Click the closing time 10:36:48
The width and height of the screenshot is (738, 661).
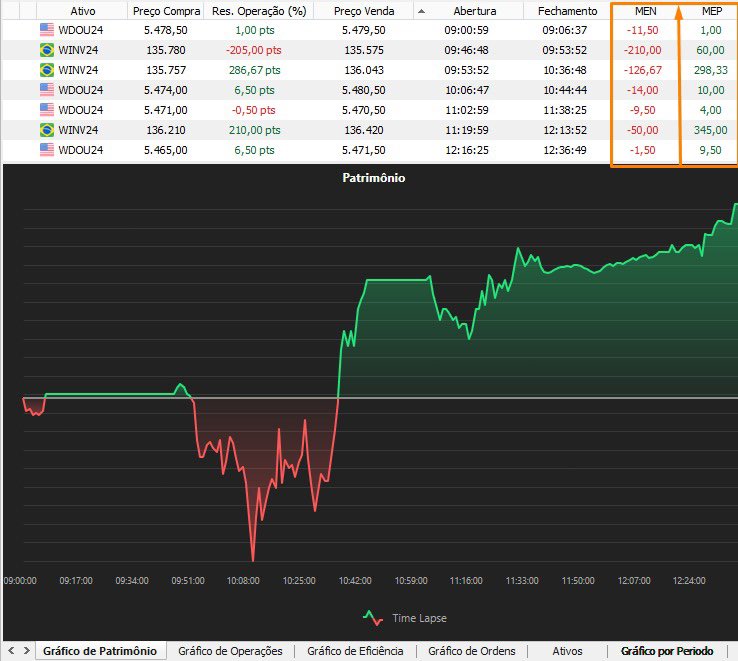coord(565,70)
